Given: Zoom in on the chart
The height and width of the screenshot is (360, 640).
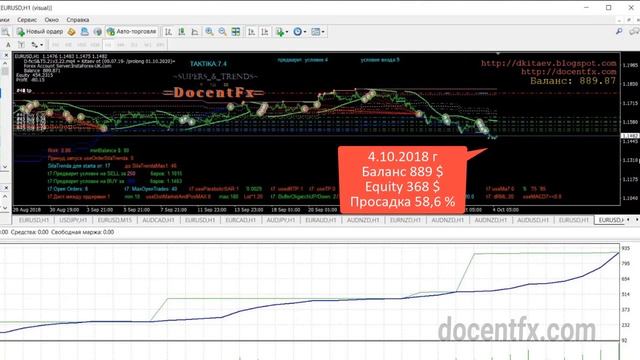Looking at the screenshot, I should [x=209, y=31].
